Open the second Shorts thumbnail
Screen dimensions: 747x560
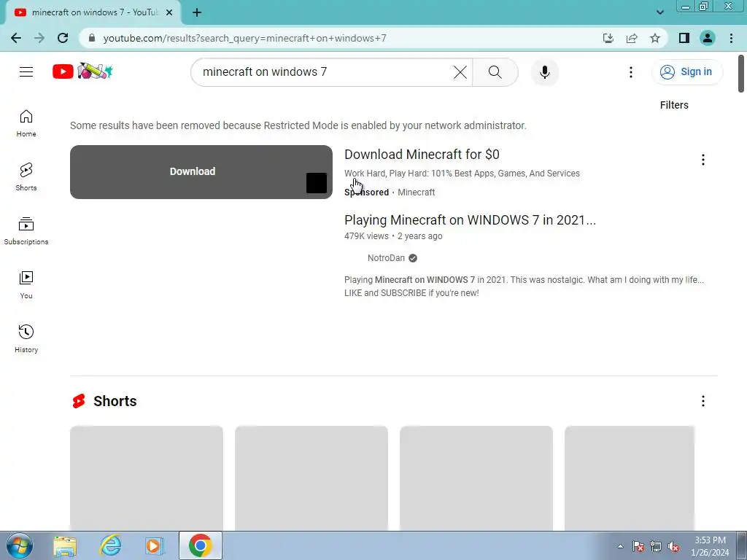tap(311, 478)
